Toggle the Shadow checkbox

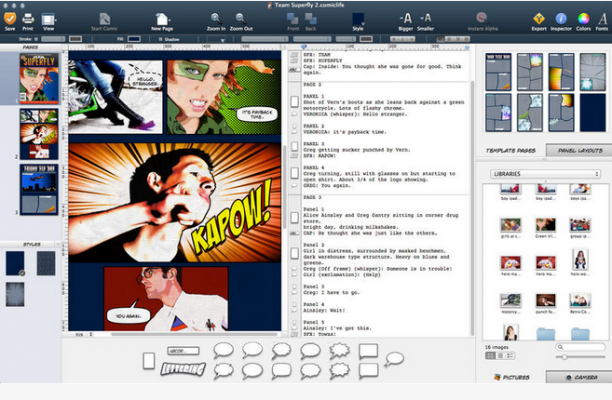tap(160, 39)
